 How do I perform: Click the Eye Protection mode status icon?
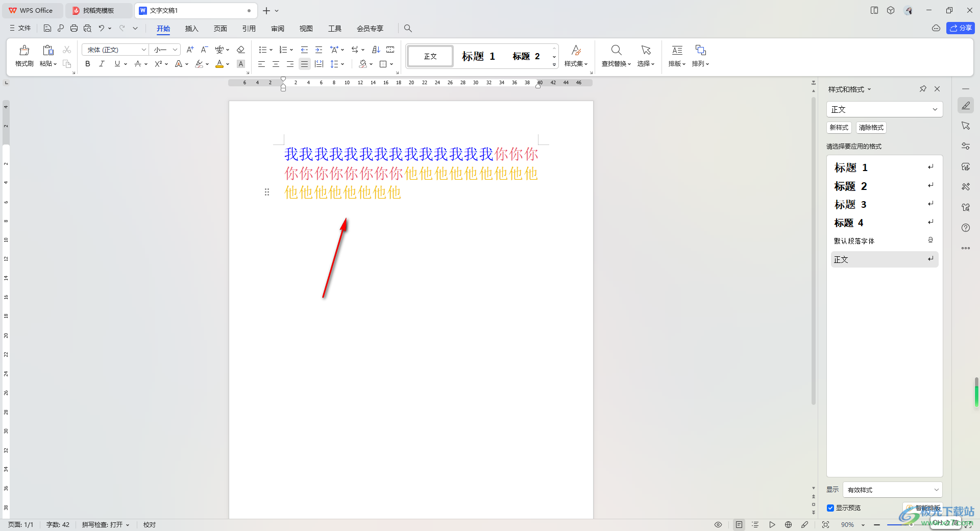[x=718, y=524]
